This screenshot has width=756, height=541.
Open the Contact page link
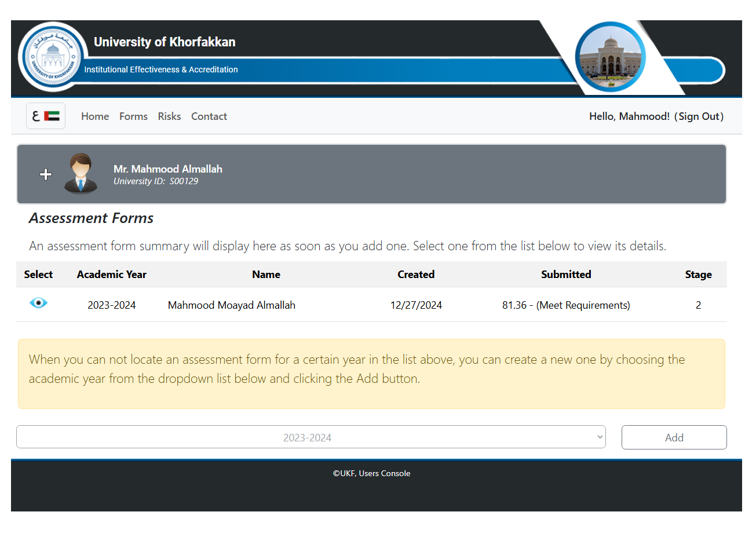click(x=209, y=116)
